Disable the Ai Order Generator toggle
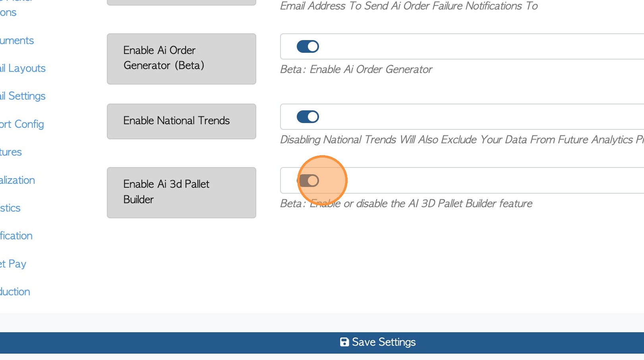 point(308,47)
